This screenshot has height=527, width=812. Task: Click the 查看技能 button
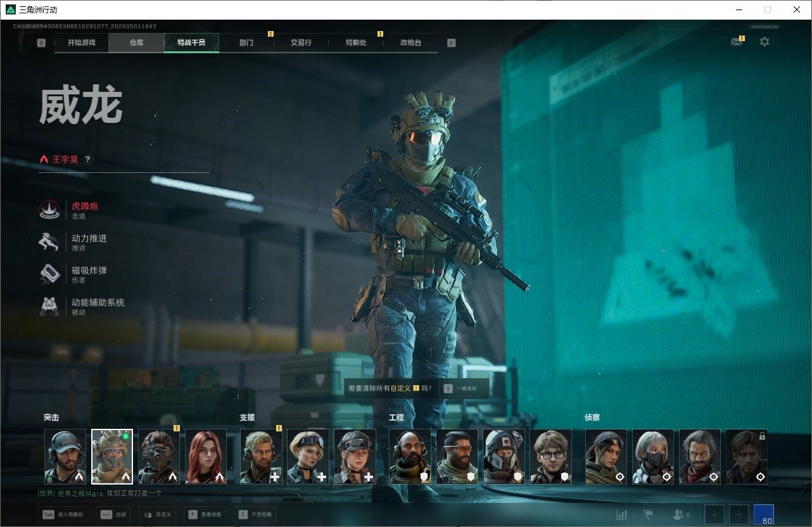(206, 515)
